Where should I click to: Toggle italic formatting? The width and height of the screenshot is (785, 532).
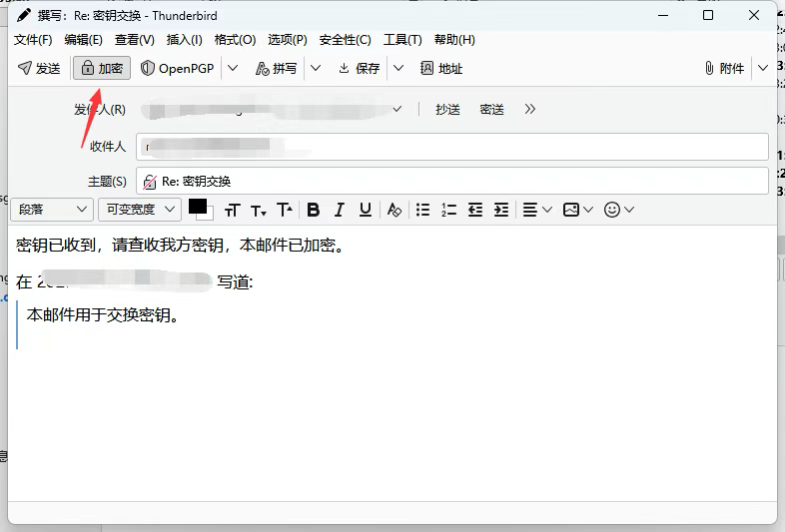[x=340, y=210]
